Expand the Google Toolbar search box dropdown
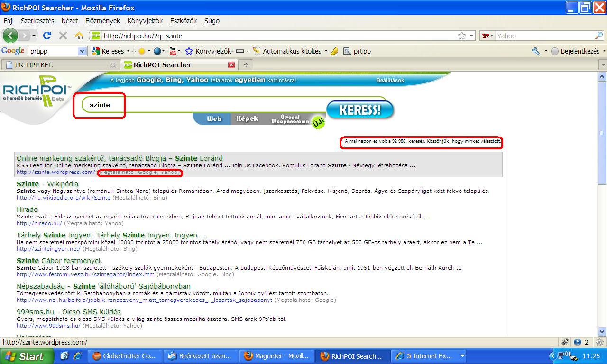This screenshot has width=607, height=364. tap(82, 51)
